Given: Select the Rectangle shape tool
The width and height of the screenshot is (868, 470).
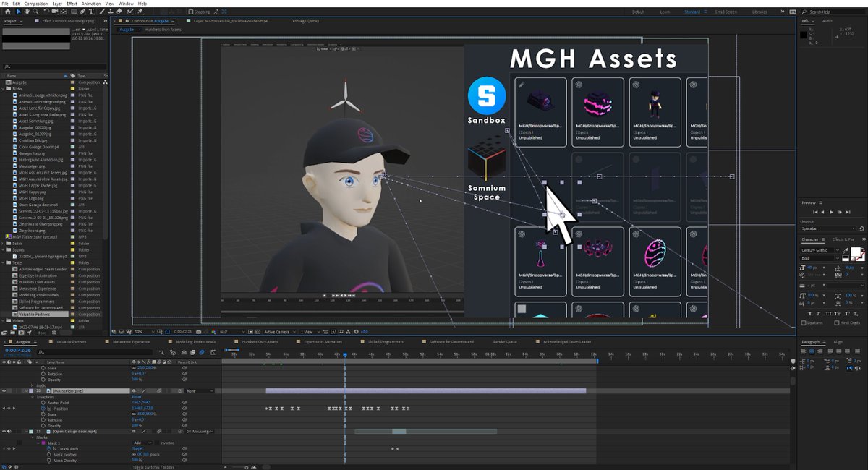Looking at the screenshot, I should 74,12.
